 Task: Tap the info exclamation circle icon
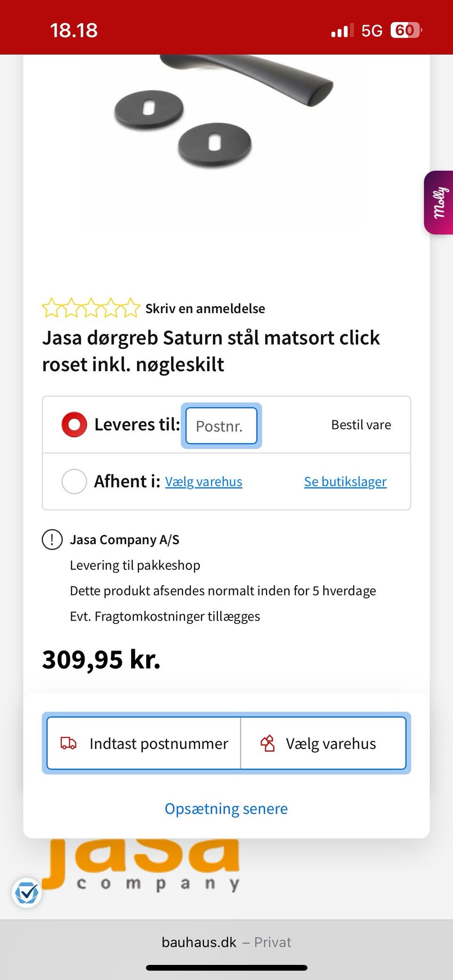52,540
